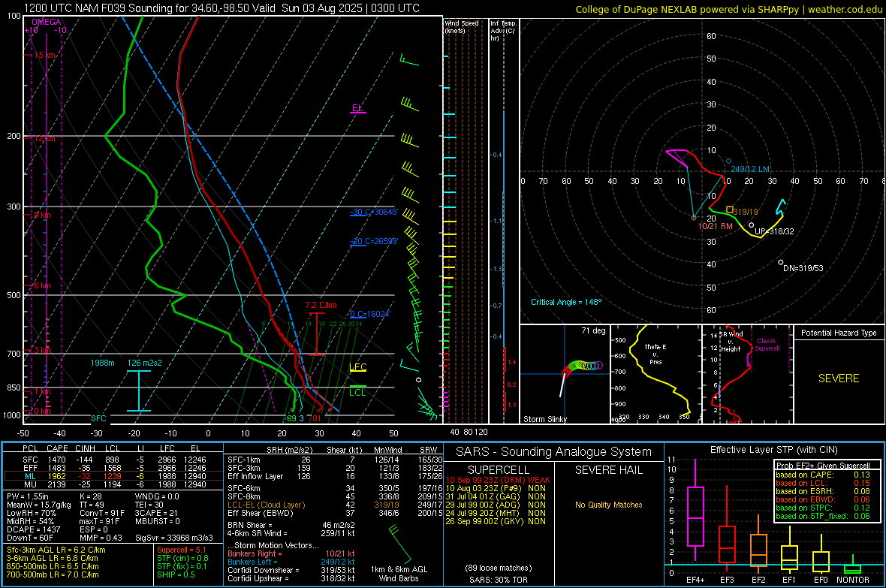
Task: Click the Corfidi Downshear = row
Action: pos(291,570)
